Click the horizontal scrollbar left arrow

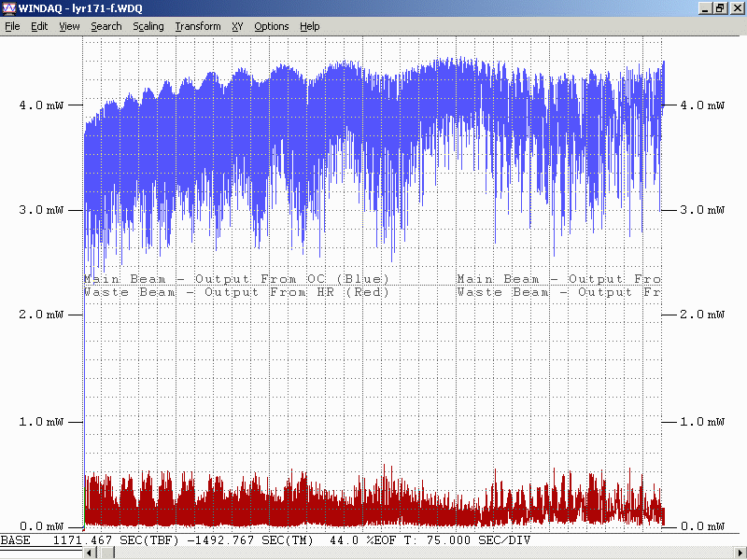click(91, 553)
